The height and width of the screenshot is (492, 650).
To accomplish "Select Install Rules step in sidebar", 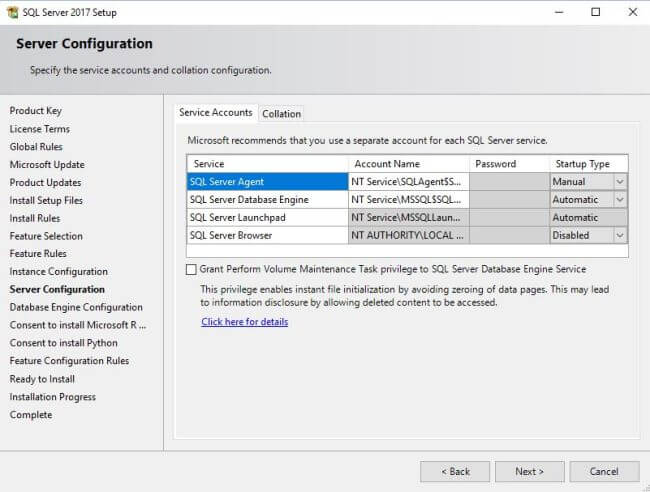I will tap(35, 218).
